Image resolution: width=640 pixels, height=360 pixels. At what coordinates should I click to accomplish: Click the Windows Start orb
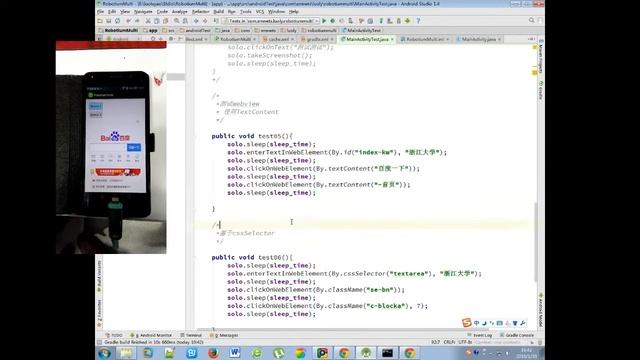coord(104,353)
